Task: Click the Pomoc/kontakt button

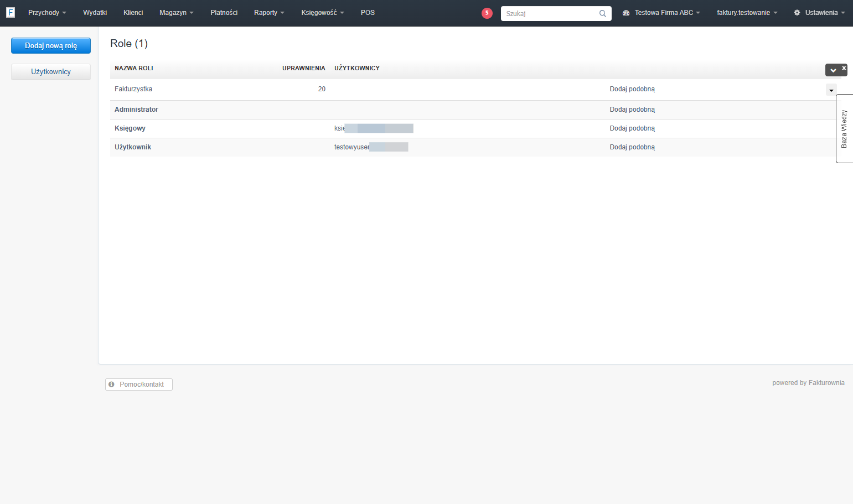Action: coord(139,385)
